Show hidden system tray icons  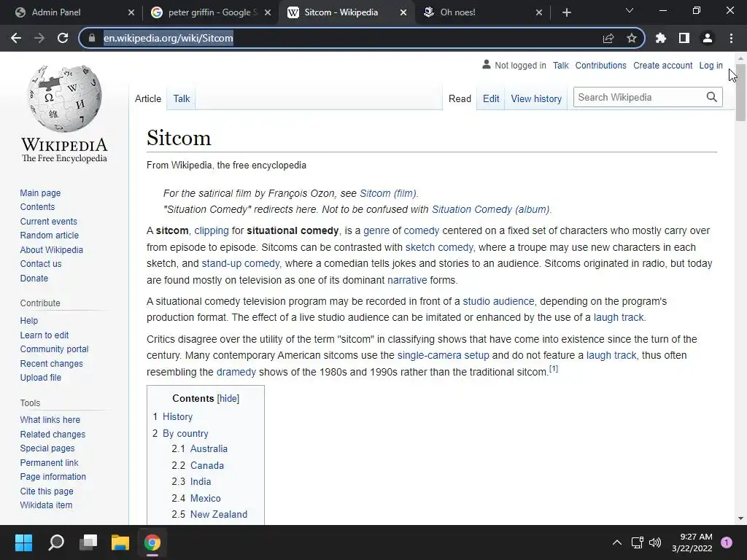coord(617,542)
